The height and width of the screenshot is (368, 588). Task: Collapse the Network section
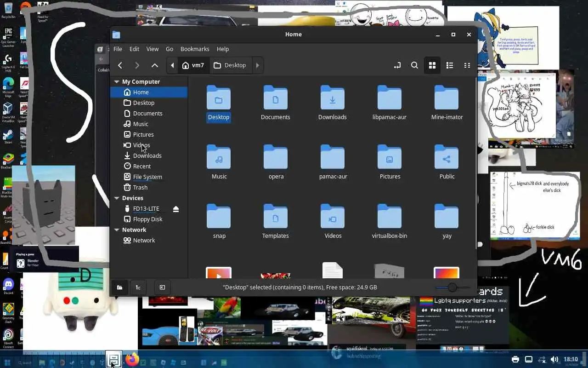117,230
